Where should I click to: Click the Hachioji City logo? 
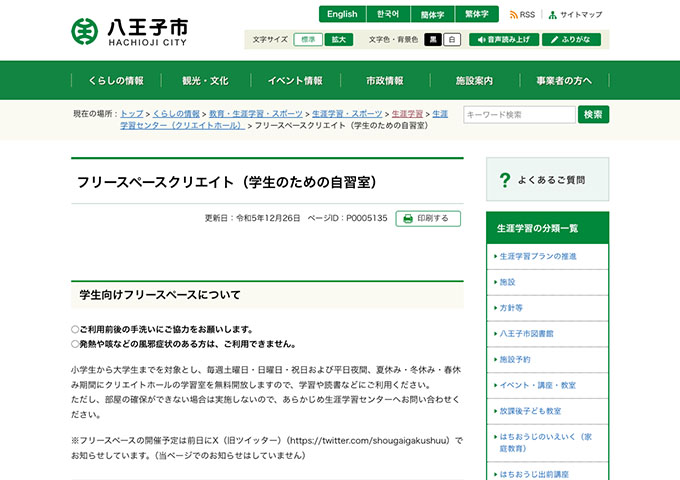coord(129,32)
